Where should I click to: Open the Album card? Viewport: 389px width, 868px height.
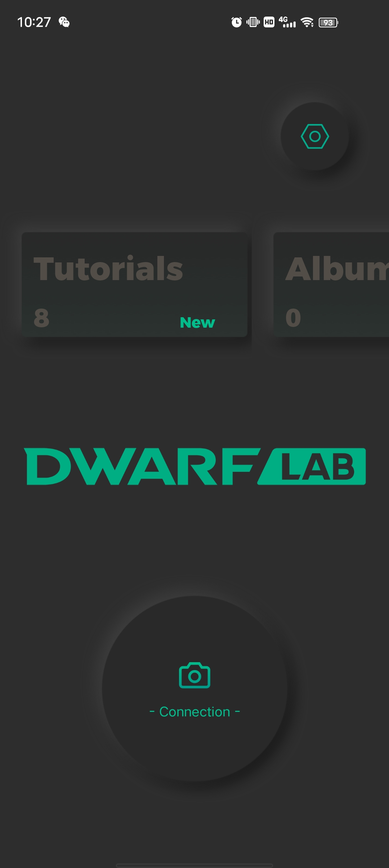coord(331,284)
